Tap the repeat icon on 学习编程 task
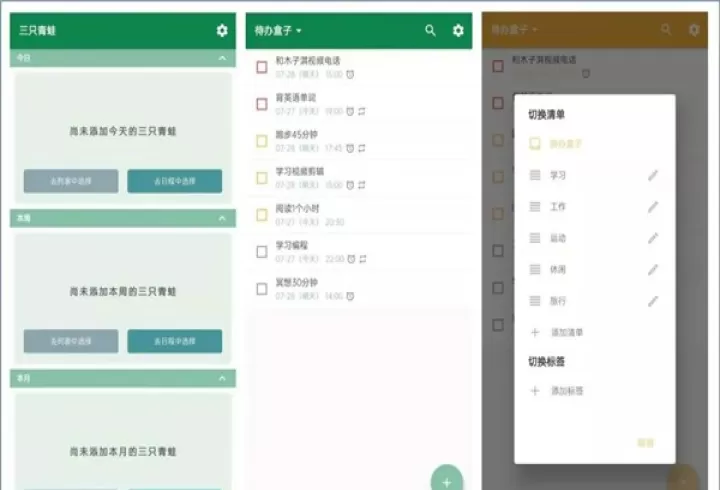The width and height of the screenshot is (720, 490). 363,259
